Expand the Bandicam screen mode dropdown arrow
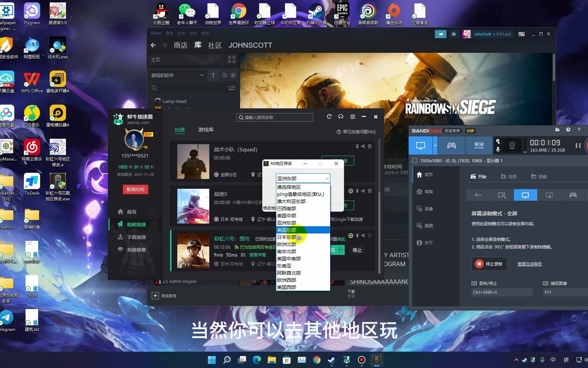The image size is (588, 368). (435, 146)
